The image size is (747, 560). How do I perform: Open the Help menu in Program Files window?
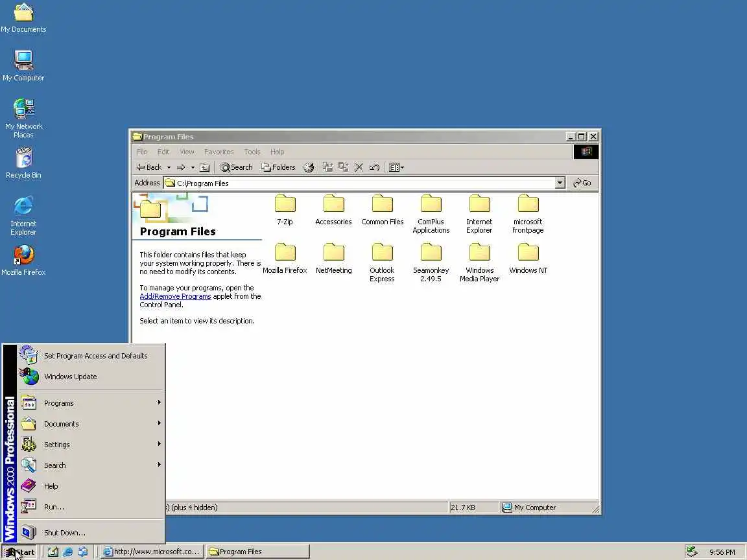(278, 152)
